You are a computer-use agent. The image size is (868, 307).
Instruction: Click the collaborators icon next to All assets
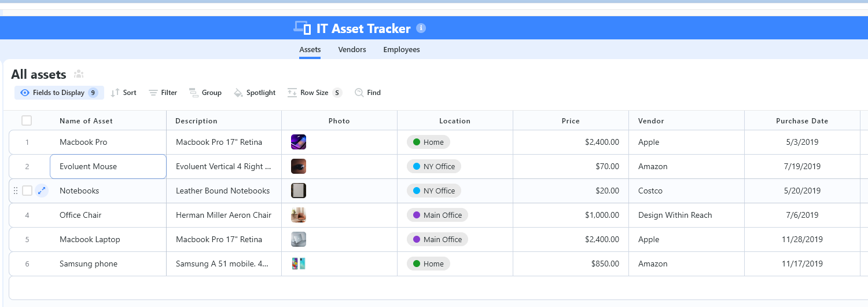pos(79,74)
